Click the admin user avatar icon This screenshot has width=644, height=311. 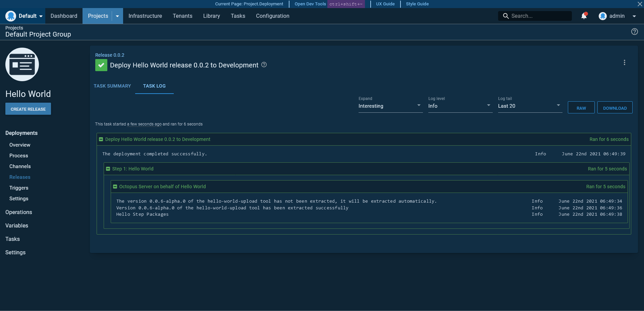point(603,16)
